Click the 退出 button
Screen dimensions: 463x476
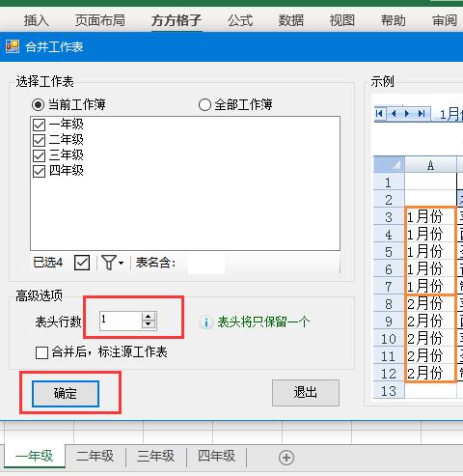pyautogui.click(x=306, y=393)
